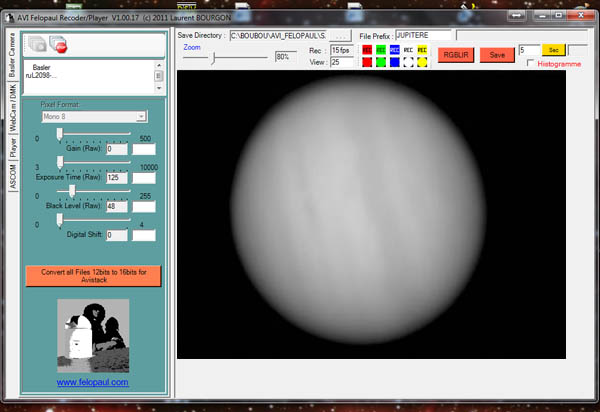Click the yellow REC channel button

coord(422,50)
